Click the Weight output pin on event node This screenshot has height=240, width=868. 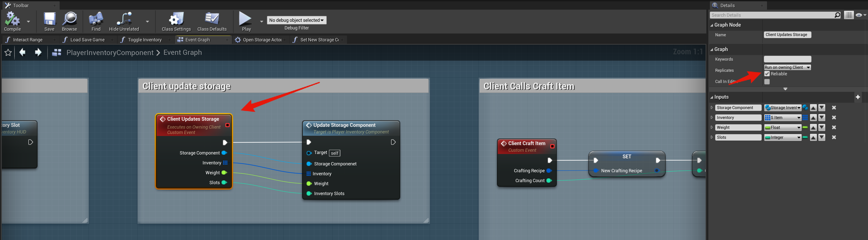click(224, 173)
